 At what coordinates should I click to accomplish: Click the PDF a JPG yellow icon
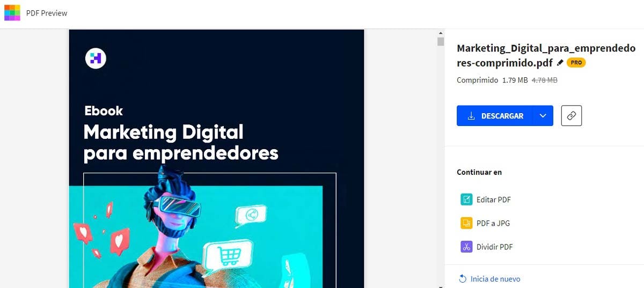click(x=466, y=223)
